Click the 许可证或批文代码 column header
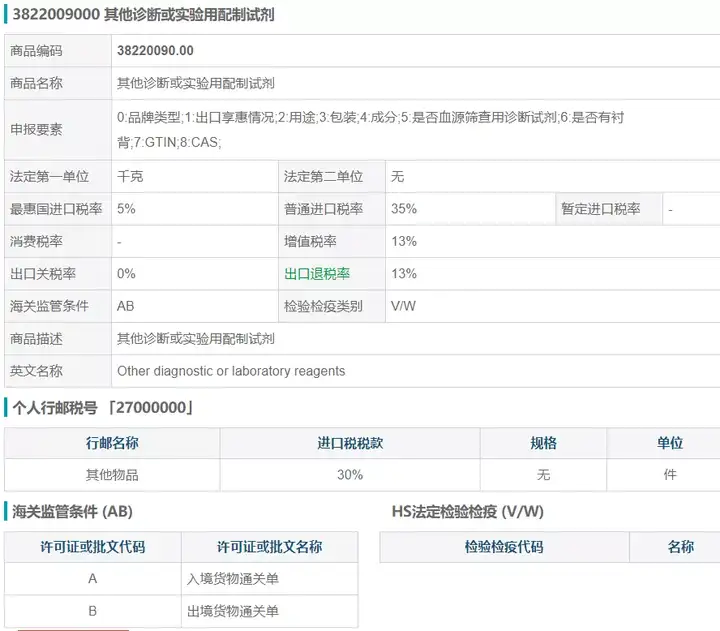Viewport: 720px width, 631px height. pyautogui.click(x=93, y=547)
